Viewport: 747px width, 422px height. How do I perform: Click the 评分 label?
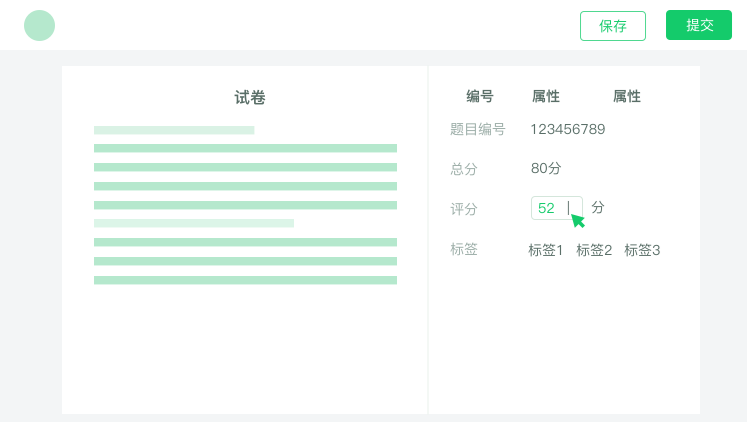[464, 209]
